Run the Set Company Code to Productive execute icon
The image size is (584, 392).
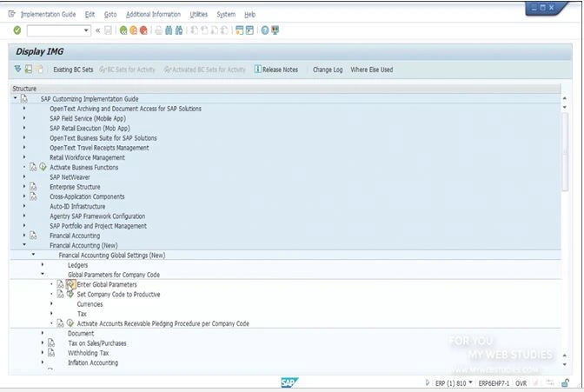(70, 295)
